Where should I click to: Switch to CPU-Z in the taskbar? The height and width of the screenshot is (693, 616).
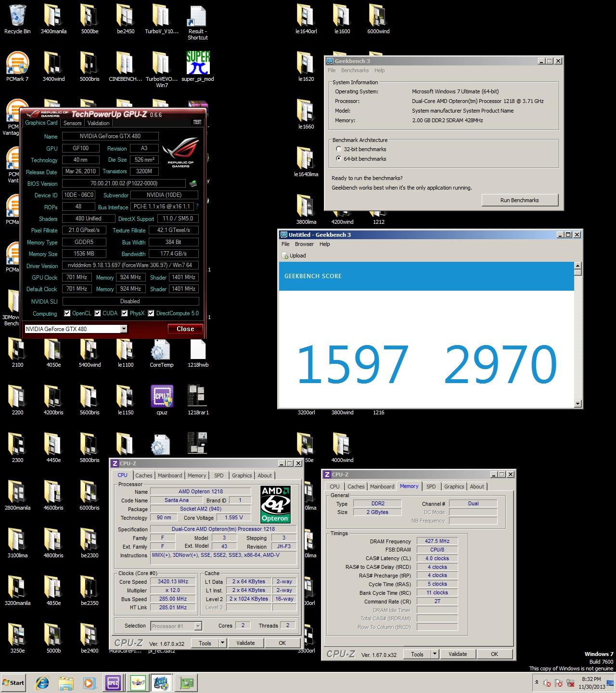pos(113,682)
